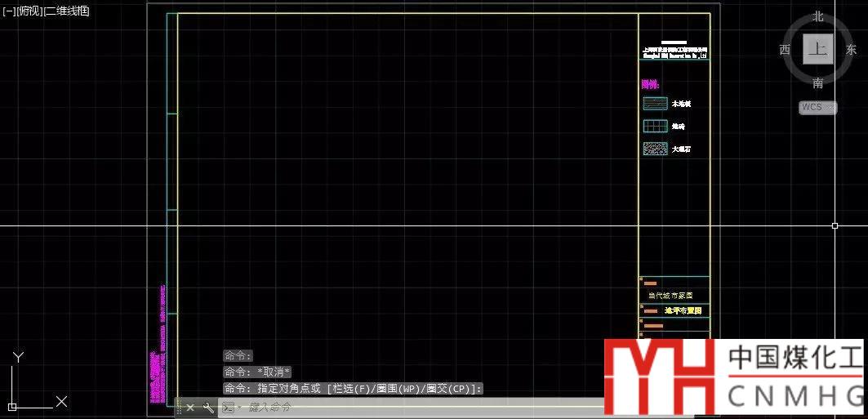The image size is (868, 419).
Task: Grab the command line grip handle
Action: click(179, 408)
